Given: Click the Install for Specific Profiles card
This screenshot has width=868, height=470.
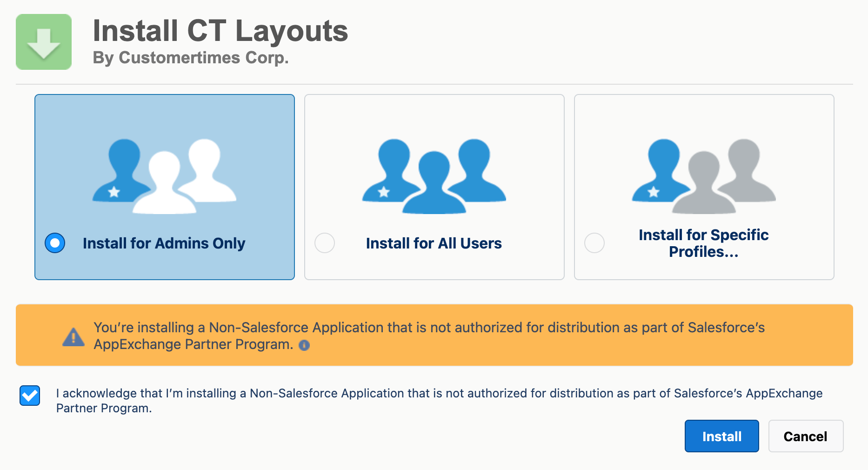Looking at the screenshot, I should click(704, 187).
